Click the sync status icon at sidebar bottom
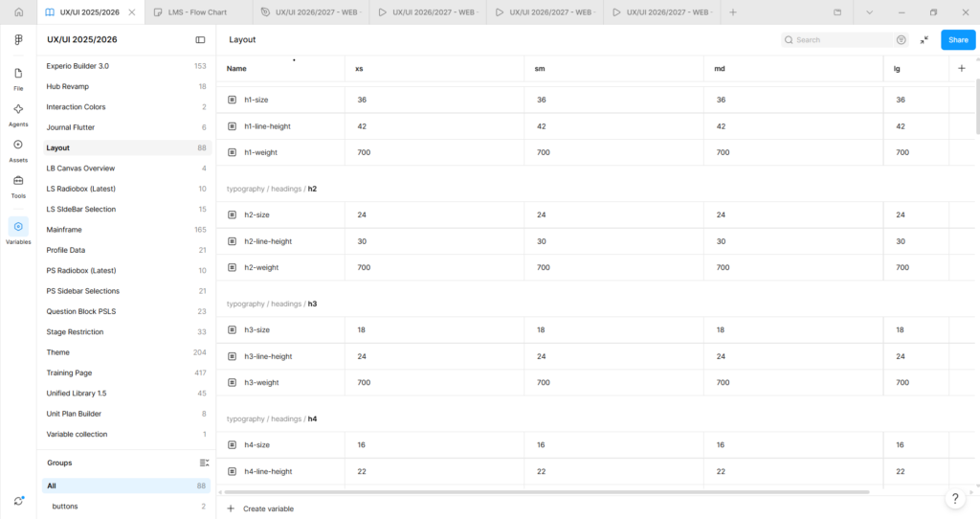 (x=18, y=501)
